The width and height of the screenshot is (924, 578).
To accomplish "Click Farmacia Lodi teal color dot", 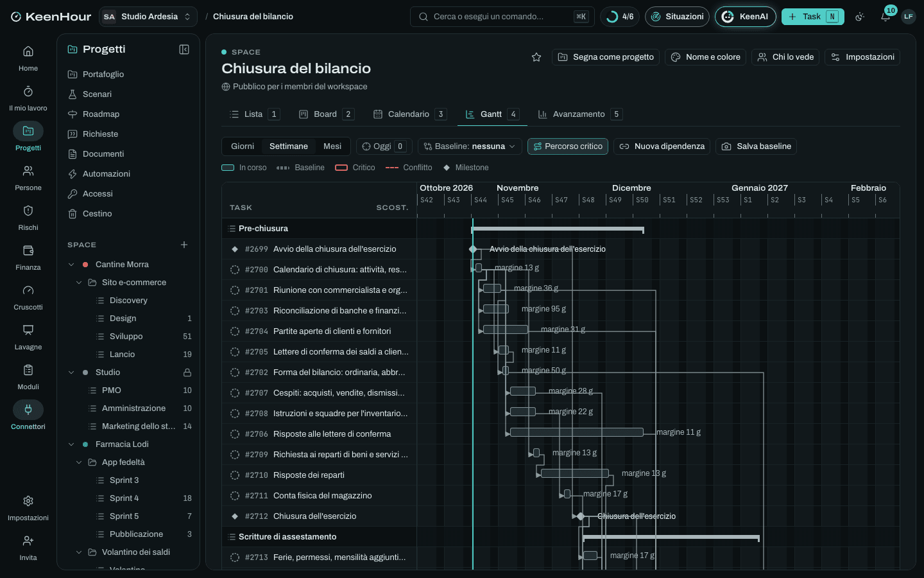I will pyautogui.click(x=85, y=444).
